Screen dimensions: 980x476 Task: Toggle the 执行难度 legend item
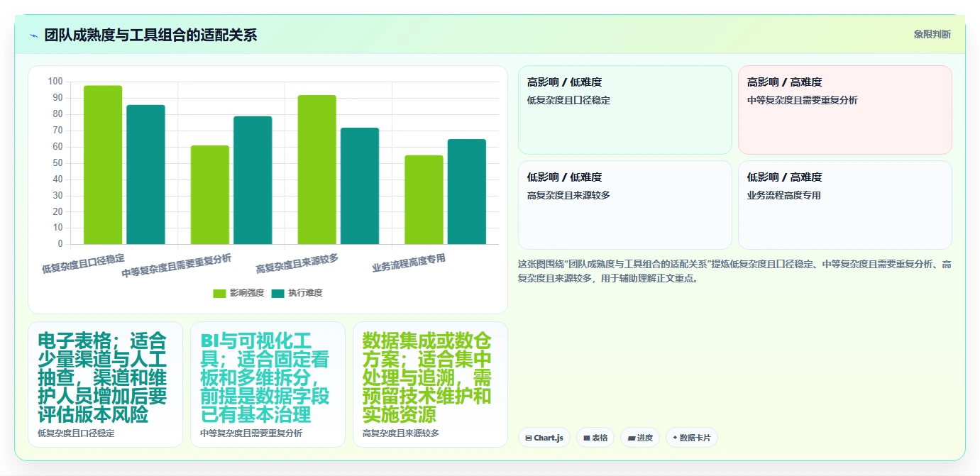(x=297, y=293)
